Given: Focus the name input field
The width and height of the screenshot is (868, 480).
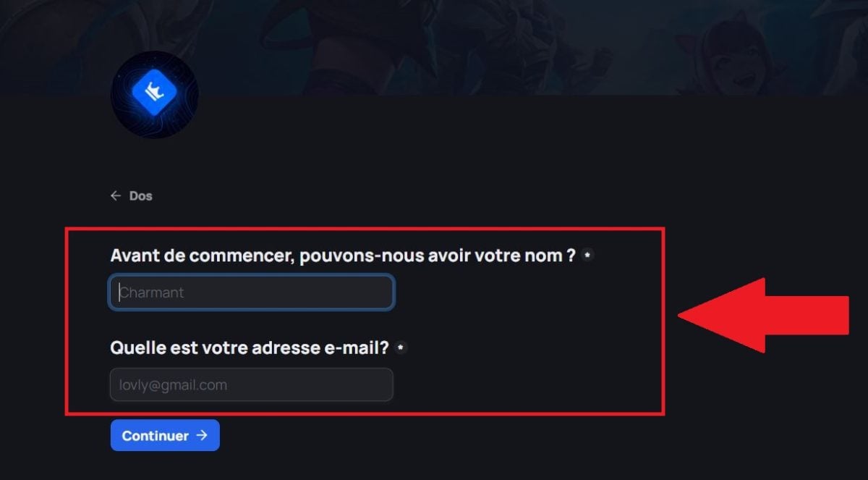Looking at the screenshot, I should click(252, 292).
